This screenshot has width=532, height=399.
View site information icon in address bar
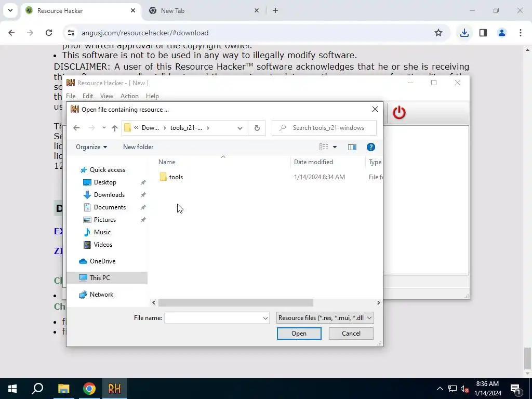[71, 33]
